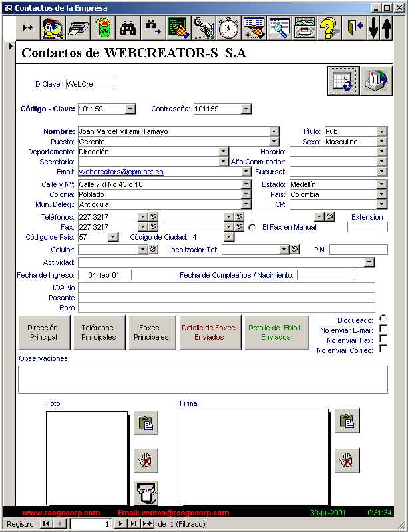Click the record selector arrow on left edge
The image size is (408, 532).
coord(9,46)
